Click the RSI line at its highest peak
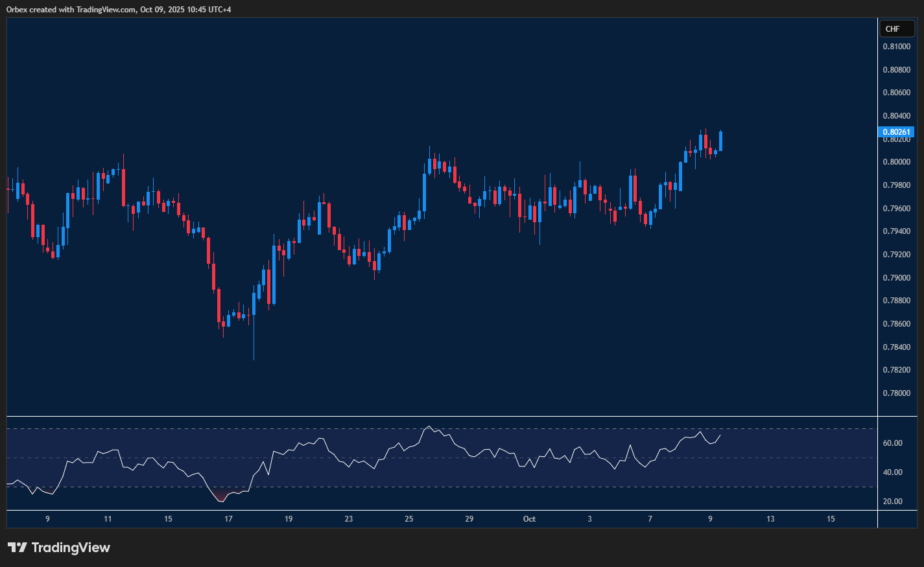 [429, 426]
